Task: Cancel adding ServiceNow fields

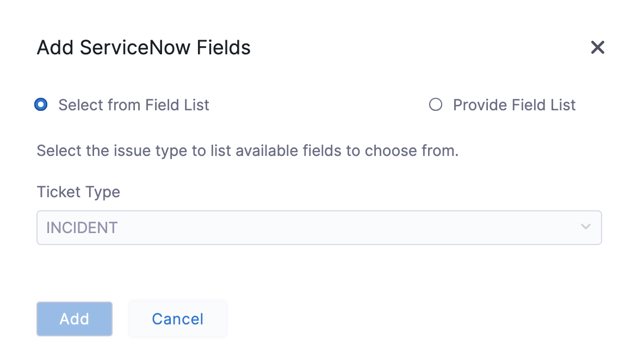Action: tap(177, 319)
